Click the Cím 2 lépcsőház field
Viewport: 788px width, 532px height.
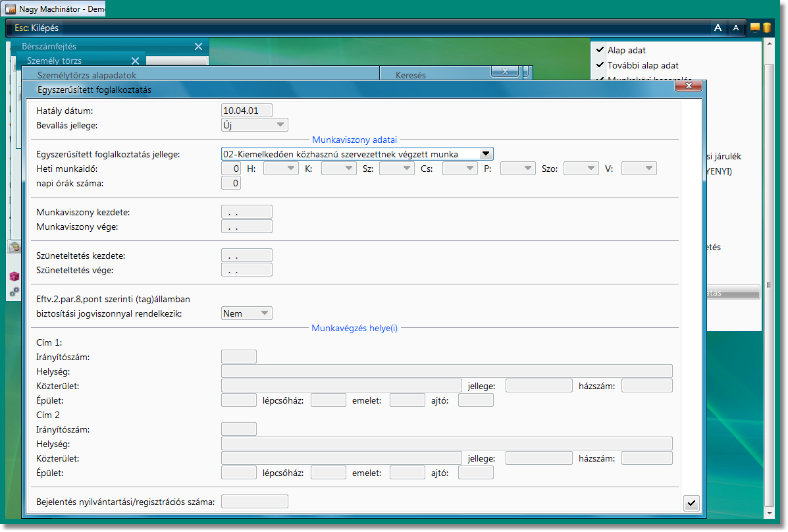pos(328,473)
